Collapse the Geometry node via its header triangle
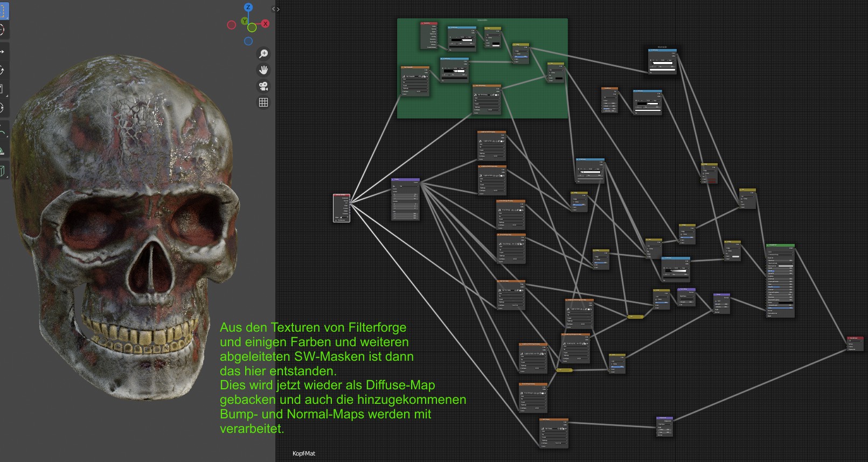 click(x=423, y=23)
